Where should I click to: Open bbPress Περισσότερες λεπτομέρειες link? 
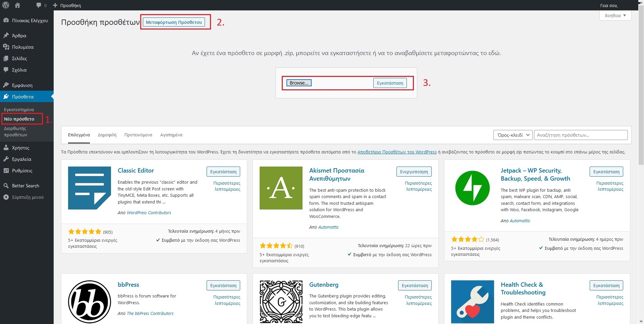pos(227,300)
